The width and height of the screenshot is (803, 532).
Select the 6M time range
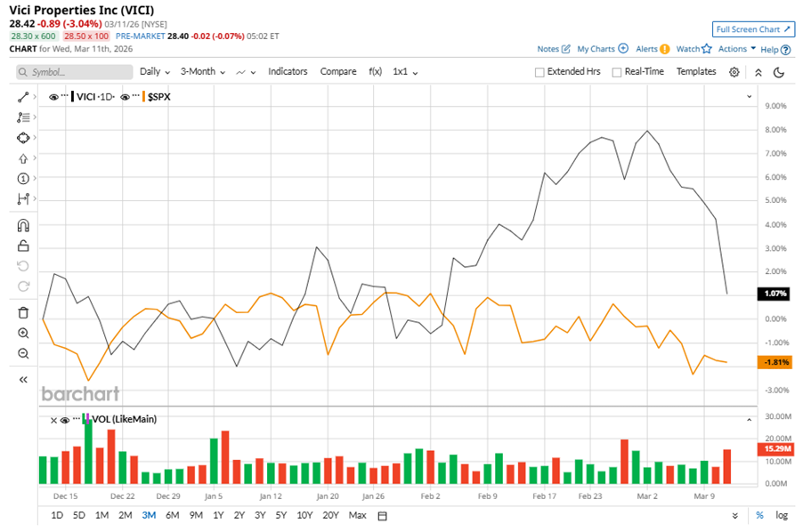tap(172, 515)
